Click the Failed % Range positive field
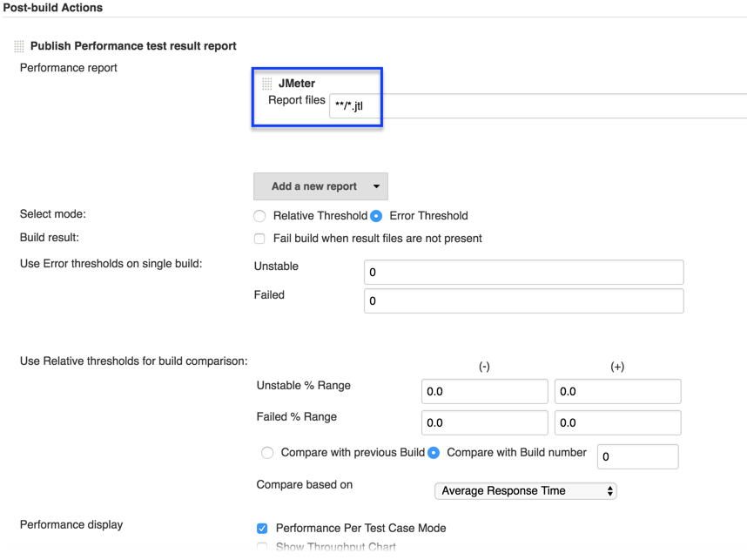The width and height of the screenshot is (747, 560). click(x=617, y=422)
